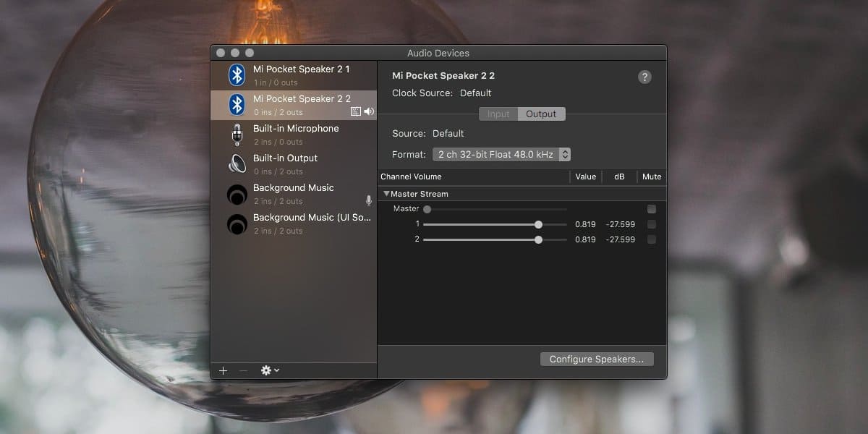Viewport: 868px width, 434px height.
Task: Click the Master volume slider
Action: coord(495,209)
